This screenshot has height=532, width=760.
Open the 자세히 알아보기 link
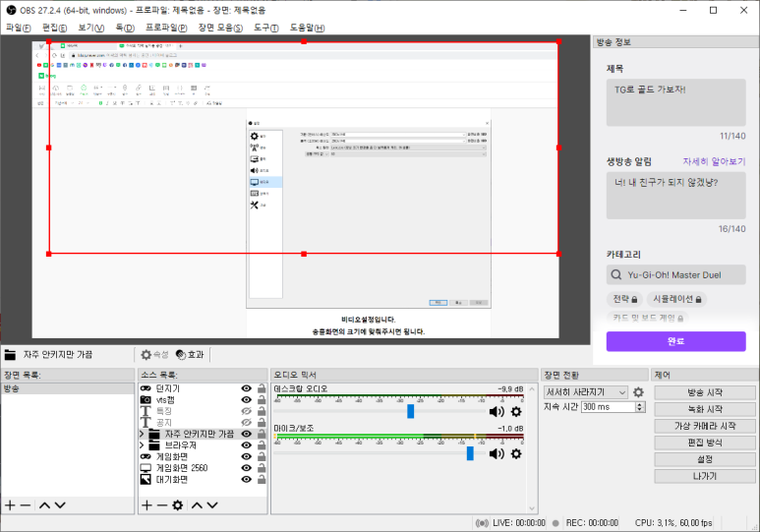click(x=714, y=161)
